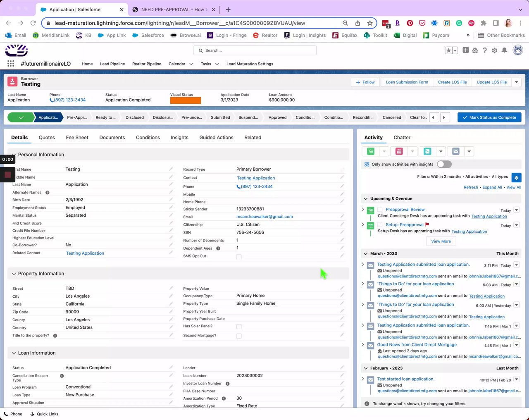Viewport: 529px width, 420px height.
Task: Click the Follow button
Action: pos(365,82)
